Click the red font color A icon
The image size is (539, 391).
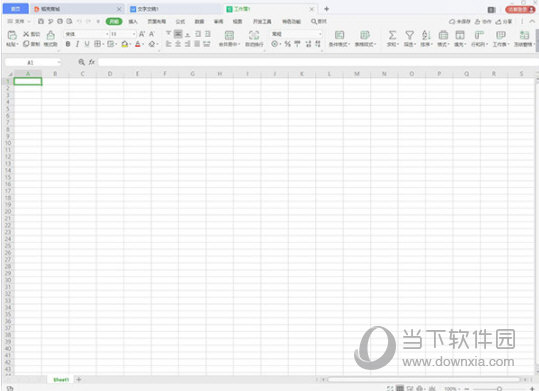pos(138,44)
